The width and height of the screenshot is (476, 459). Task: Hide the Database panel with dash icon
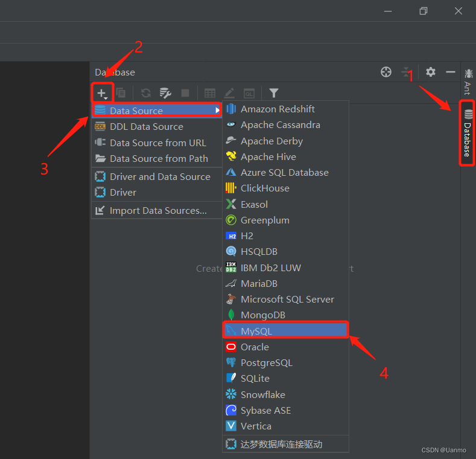[x=451, y=72]
